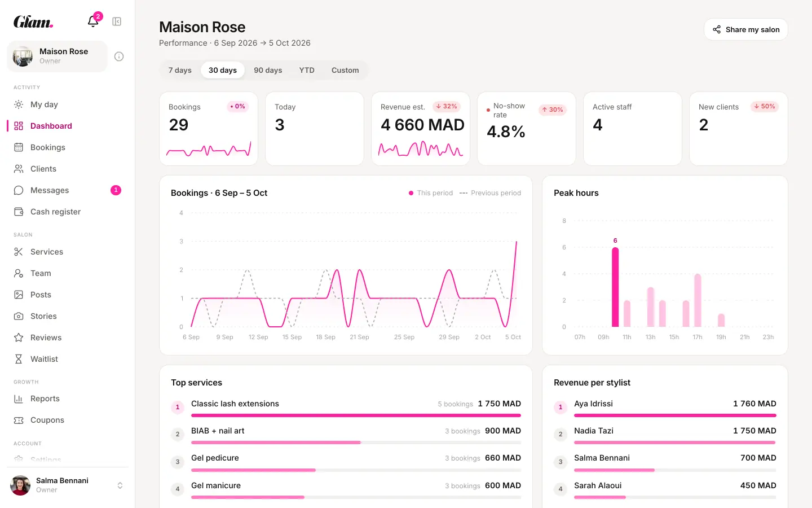Collapse the sidebar panel
This screenshot has width=812, height=508.
tap(117, 21)
